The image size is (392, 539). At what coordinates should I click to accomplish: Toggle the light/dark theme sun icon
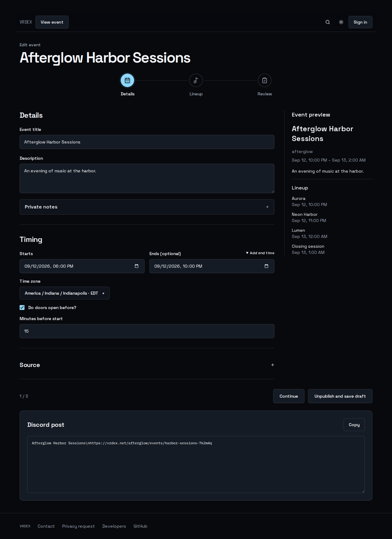(341, 22)
